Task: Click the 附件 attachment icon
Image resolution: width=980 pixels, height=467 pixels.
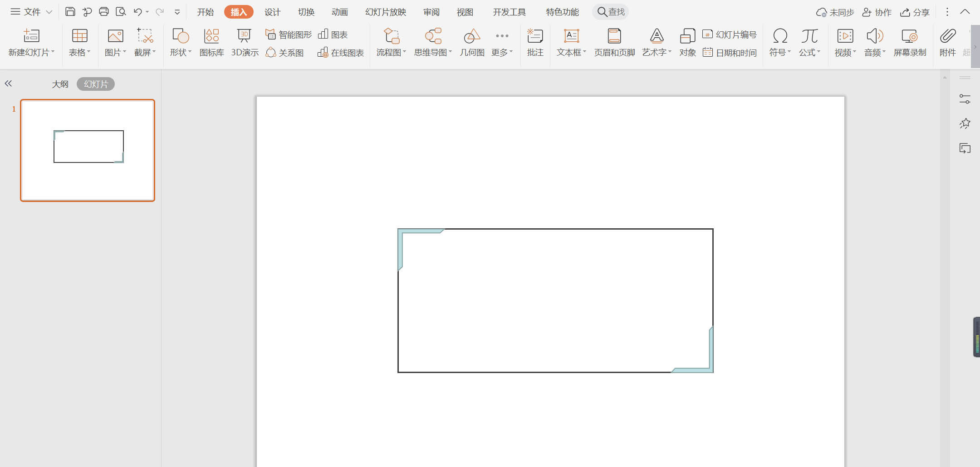Action: (947, 43)
